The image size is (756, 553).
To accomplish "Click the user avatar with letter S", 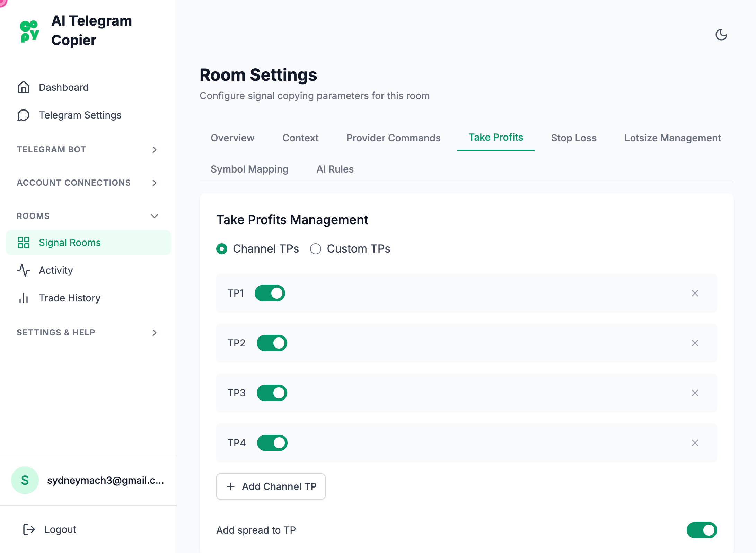I will pyautogui.click(x=25, y=480).
